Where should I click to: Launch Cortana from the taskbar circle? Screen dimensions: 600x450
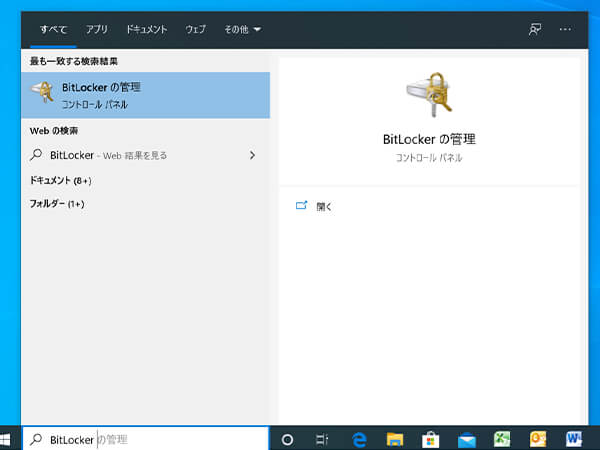coord(287,440)
